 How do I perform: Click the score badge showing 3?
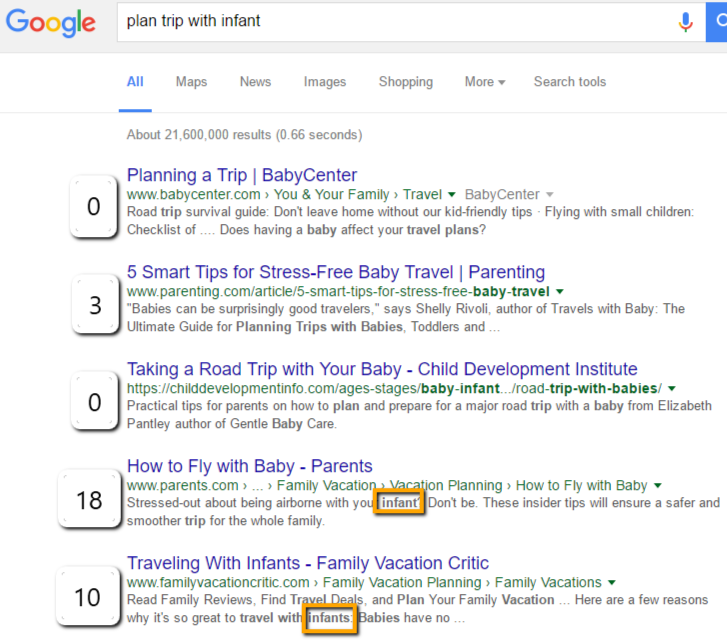[x=95, y=305]
